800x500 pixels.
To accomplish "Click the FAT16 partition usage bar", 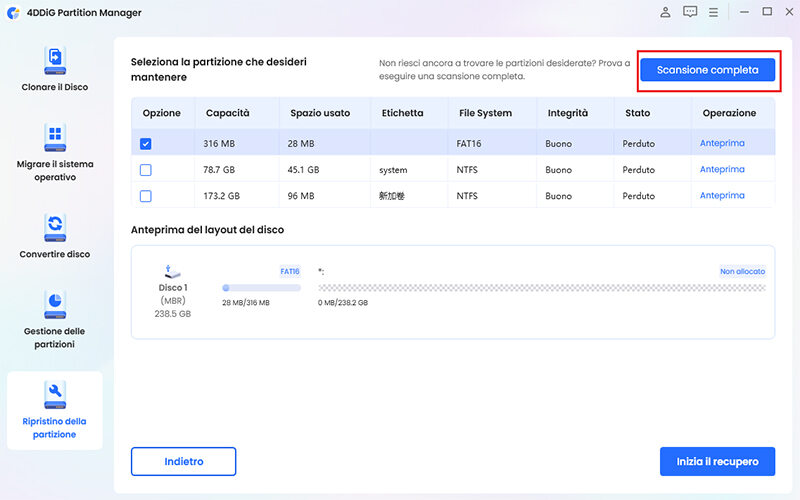I will tap(261, 288).
